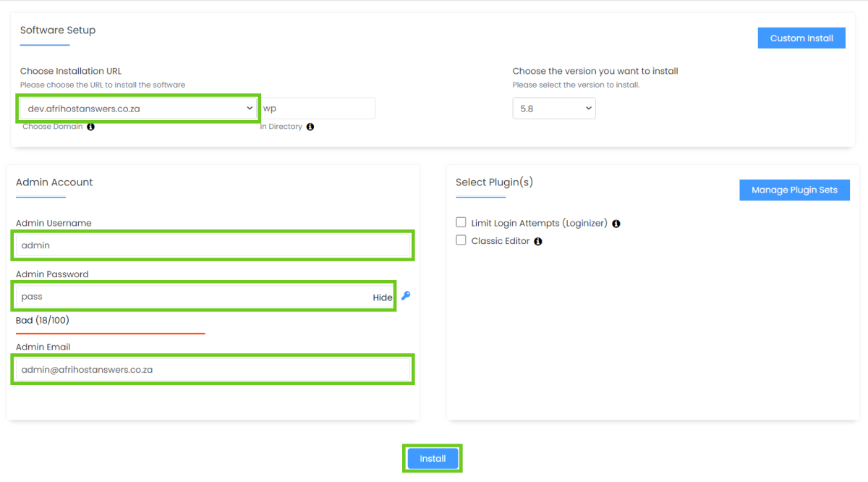Click the In Directory field containing wp

point(318,109)
